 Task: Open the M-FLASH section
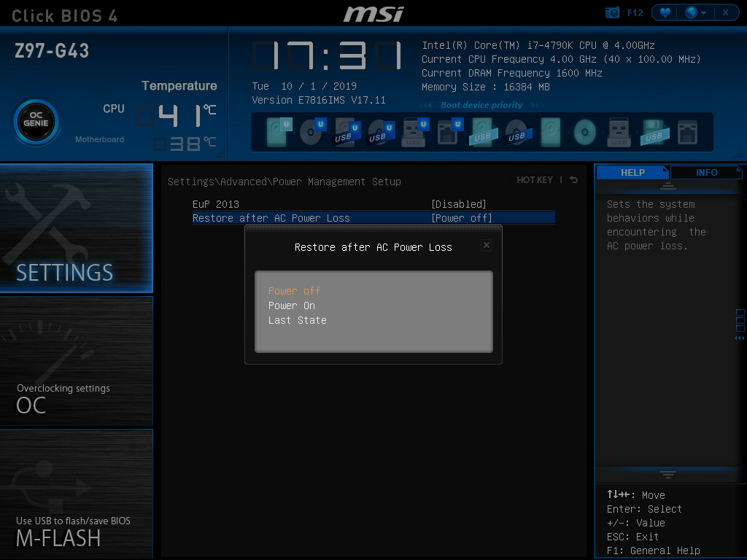(76, 494)
